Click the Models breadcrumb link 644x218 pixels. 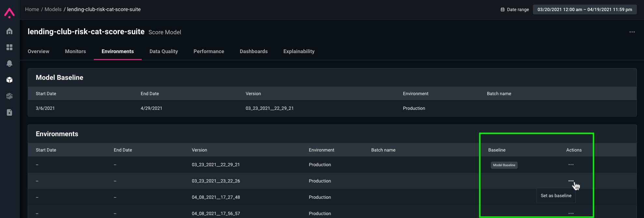53,9
